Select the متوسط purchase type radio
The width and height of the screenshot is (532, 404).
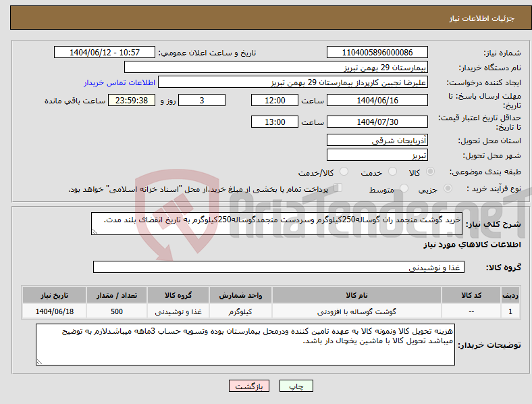(404, 188)
